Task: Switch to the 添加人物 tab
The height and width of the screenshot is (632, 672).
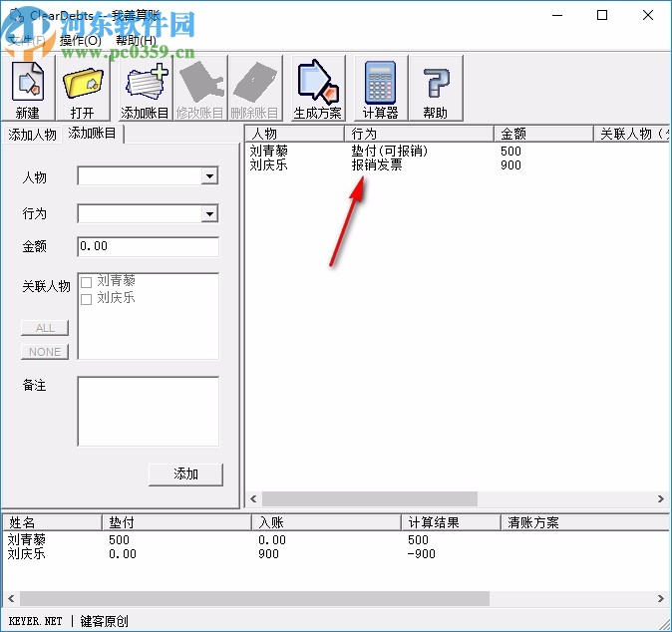Action: click(32, 135)
